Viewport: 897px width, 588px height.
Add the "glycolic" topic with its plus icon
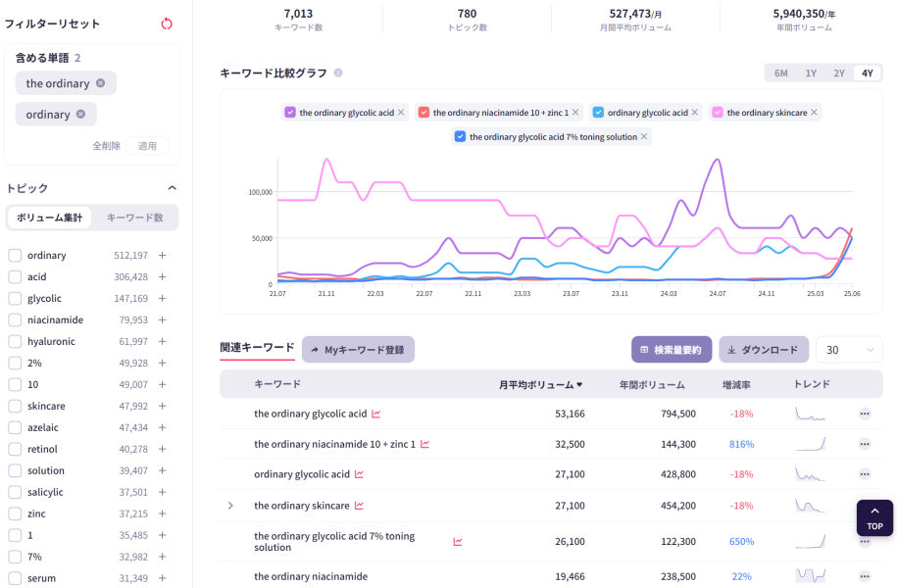(x=163, y=298)
